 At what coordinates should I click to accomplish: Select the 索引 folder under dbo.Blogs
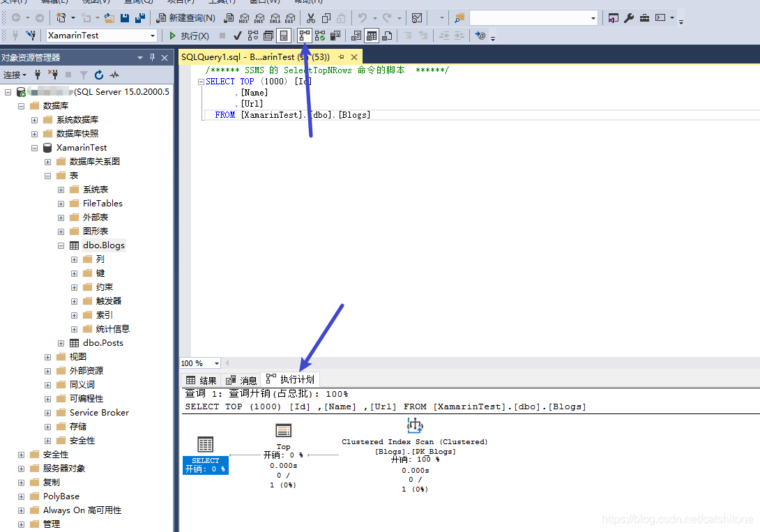pyautogui.click(x=104, y=315)
